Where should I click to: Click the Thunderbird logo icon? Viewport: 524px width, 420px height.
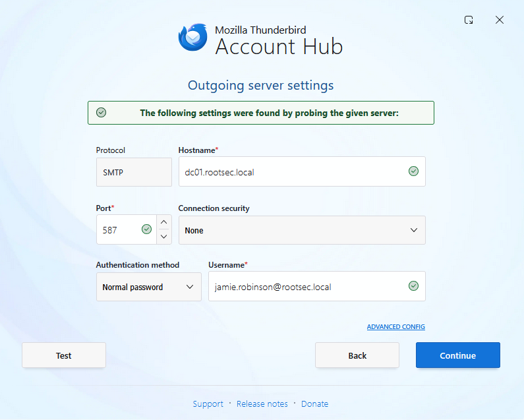(x=193, y=37)
